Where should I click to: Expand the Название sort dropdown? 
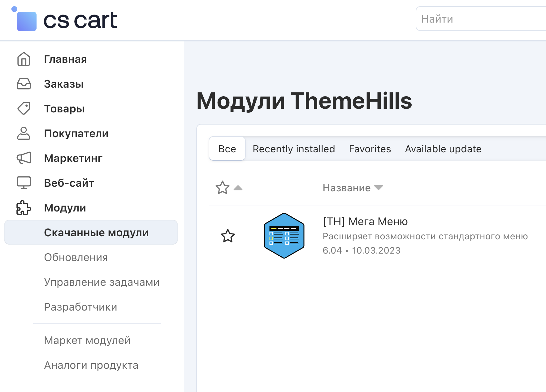(x=379, y=188)
